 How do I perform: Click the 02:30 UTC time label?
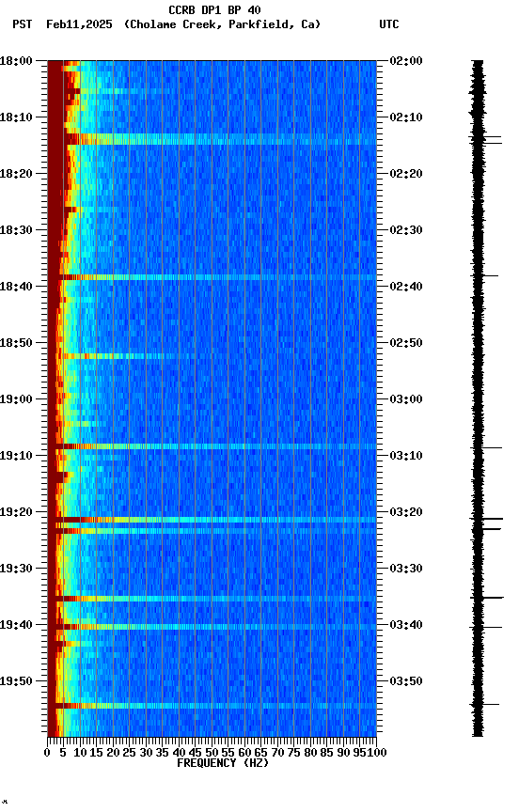(x=406, y=230)
